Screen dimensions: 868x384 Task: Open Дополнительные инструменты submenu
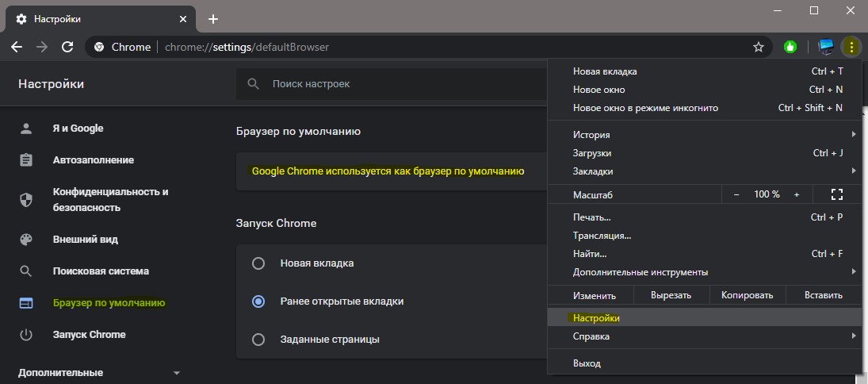pyautogui.click(x=704, y=272)
